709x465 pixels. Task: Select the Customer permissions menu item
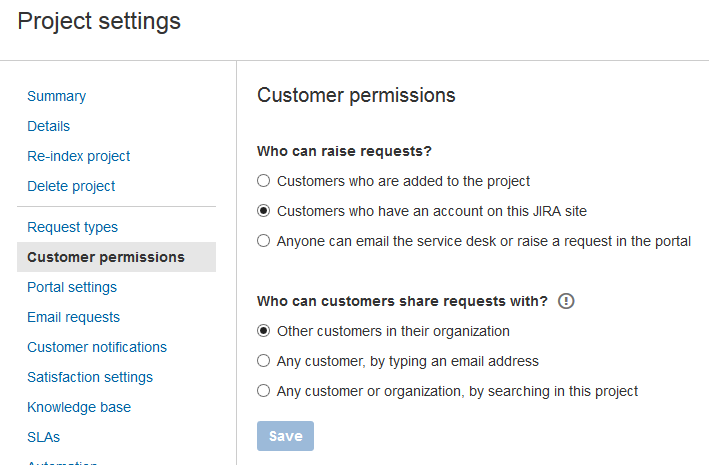tap(116, 257)
